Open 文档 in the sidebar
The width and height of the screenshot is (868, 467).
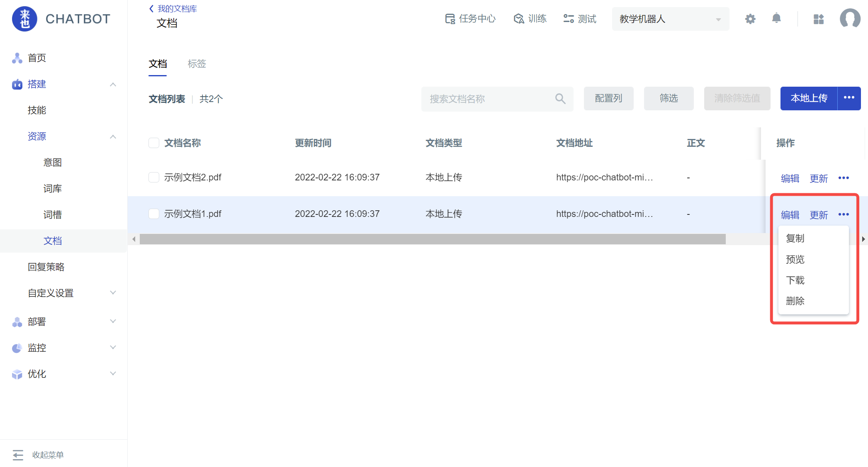(x=53, y=241)
